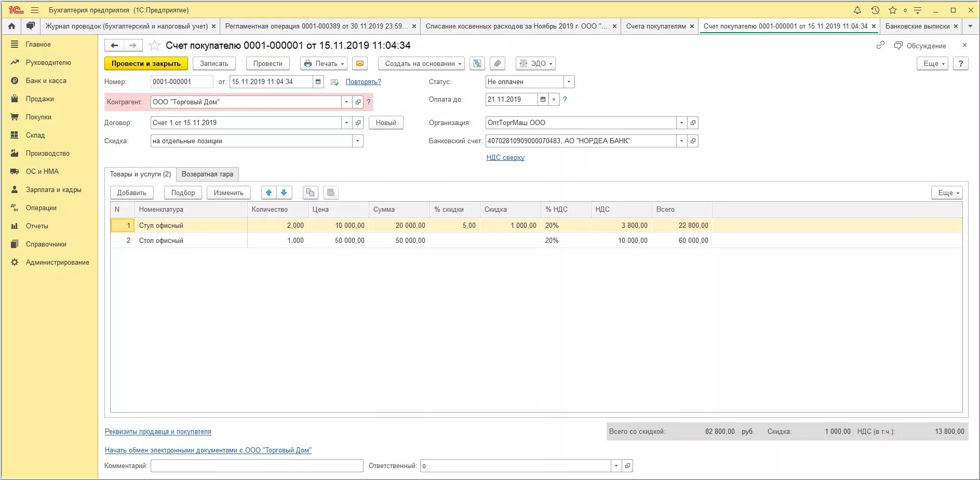Screen dimensions: 980x480
Task: Open Организация card with the open icon
Action: [693, 122]
